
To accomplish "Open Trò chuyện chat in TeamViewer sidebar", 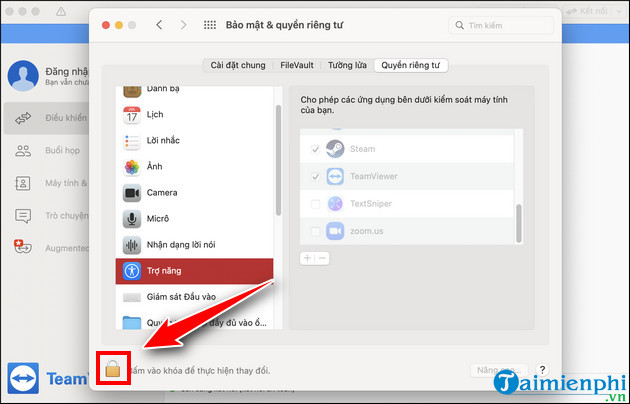I will 46,216.
